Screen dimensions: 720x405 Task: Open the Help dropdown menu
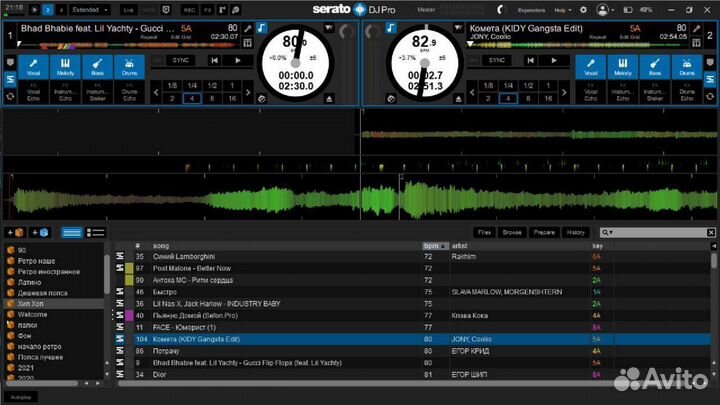tap(562, 10)
